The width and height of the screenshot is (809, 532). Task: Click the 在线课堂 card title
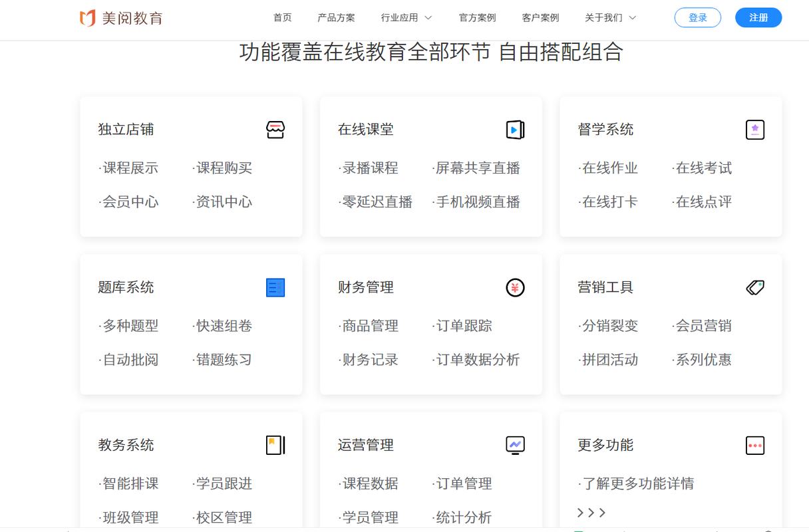pos(366,130)
